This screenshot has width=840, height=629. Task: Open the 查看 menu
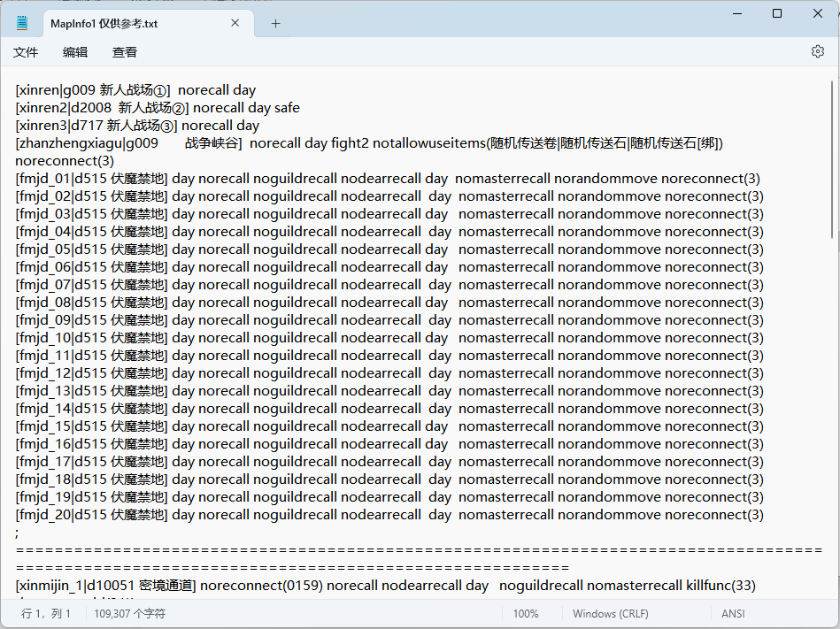(x=125, y=52)
